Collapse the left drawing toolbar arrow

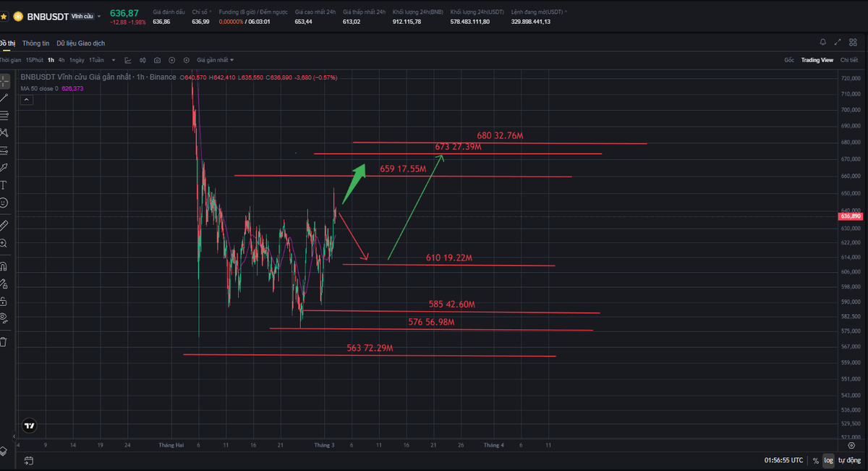point(14,436)
